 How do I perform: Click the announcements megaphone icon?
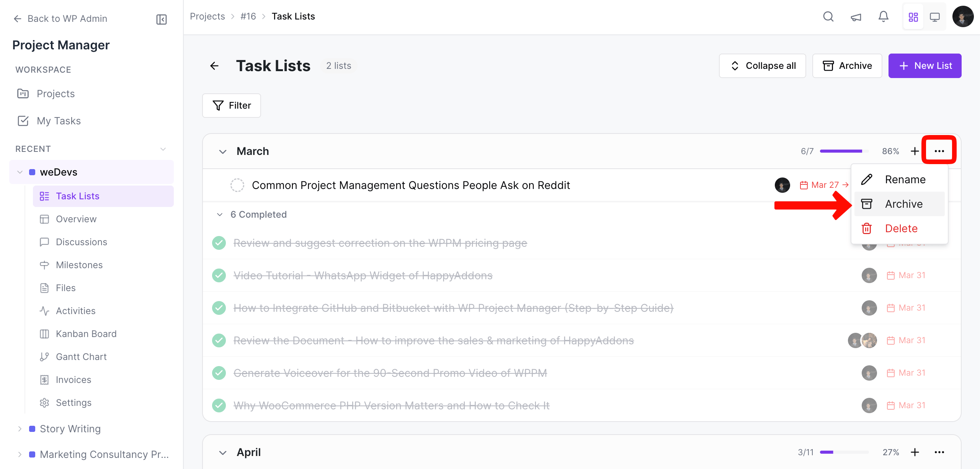click(856, 17)
